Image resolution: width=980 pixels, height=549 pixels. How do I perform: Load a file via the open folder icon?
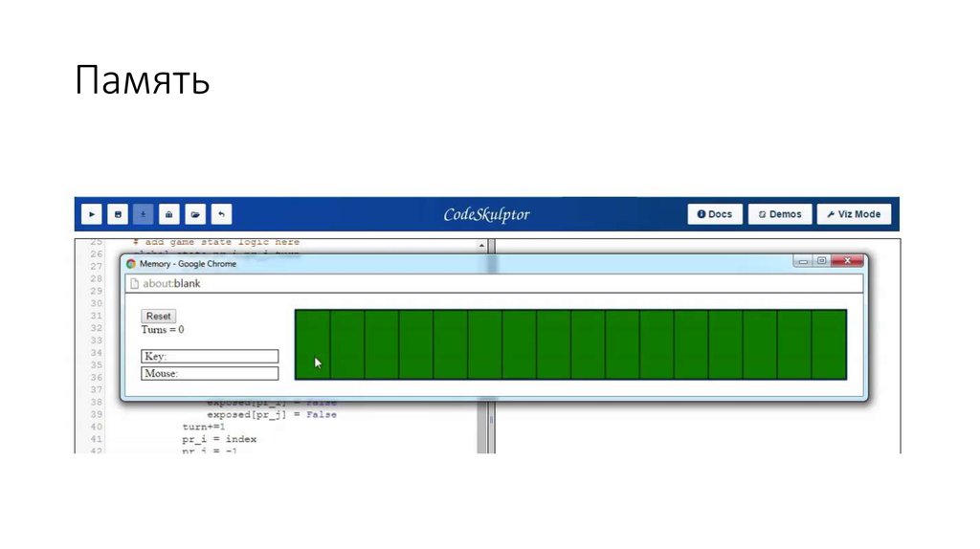coord(195,214)
